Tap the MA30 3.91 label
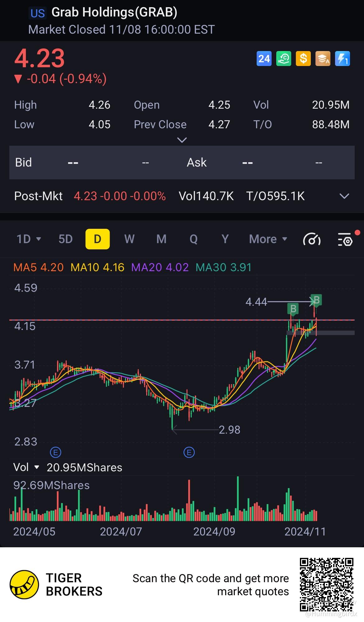 click(x=223, y=267)
